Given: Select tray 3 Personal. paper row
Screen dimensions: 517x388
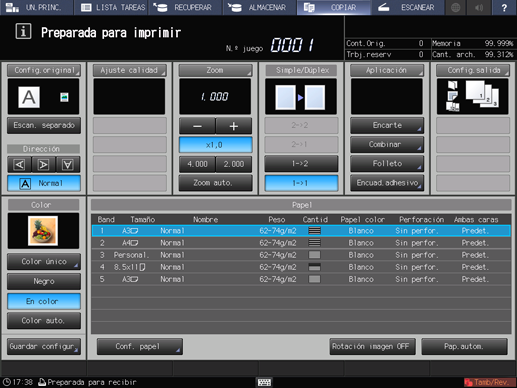Looking at the screenshot, I should click(301, 255).
